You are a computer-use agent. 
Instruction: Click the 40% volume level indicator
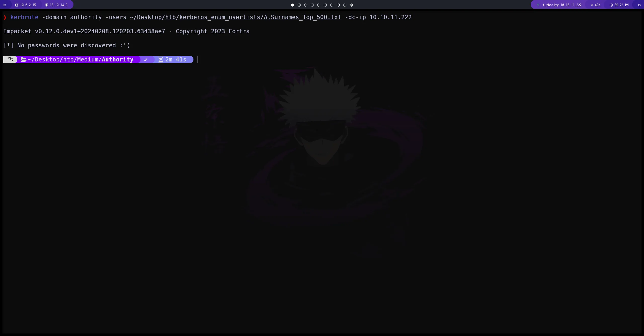pos(597,5)
